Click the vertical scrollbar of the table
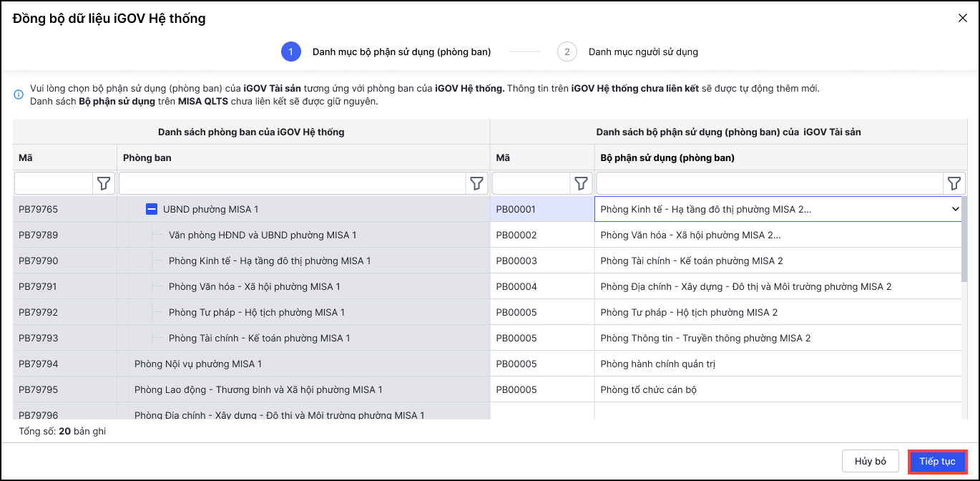 966,236
